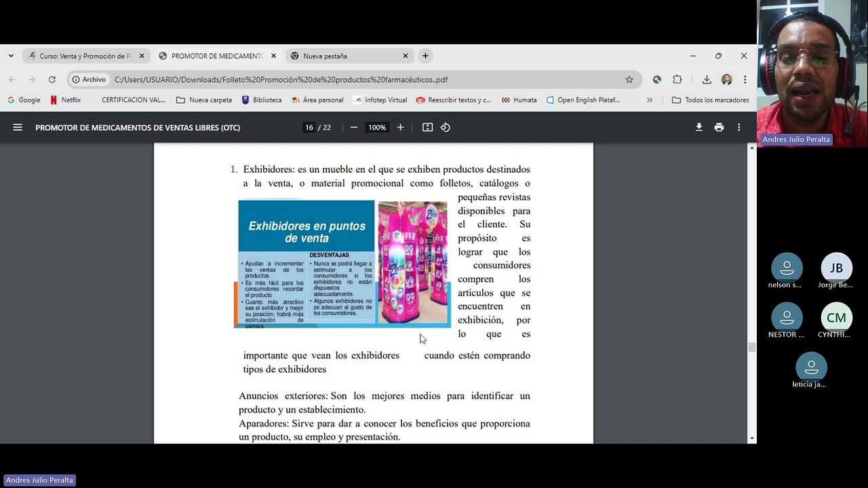Open Reescribir textos bookmark

[454, 100]
